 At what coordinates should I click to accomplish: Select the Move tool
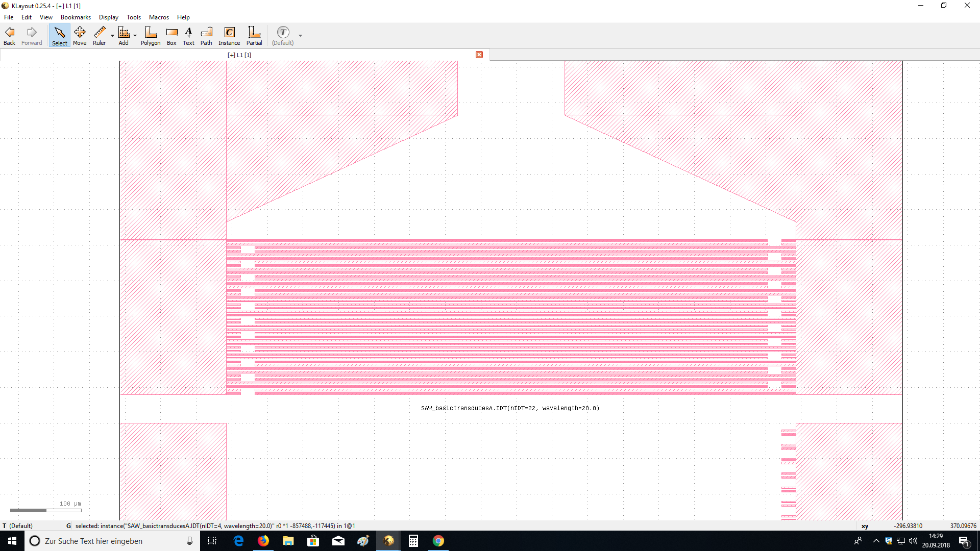(x=80, y=36)
